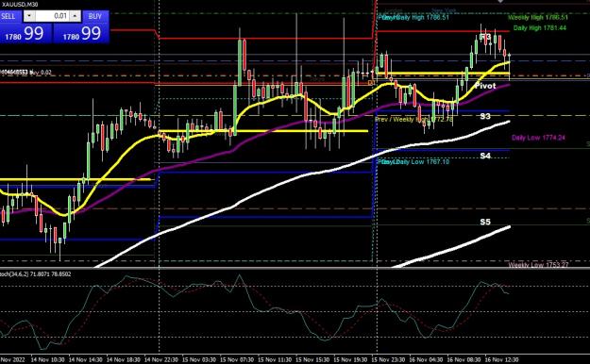Decrease lot size with the down arrow
This screenshot has height=364, width=590.
click(x=29, y=16)
